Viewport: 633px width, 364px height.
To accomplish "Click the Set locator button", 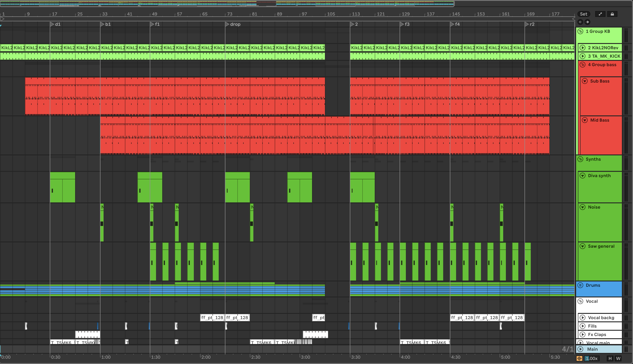I will [x=583, y=14].
